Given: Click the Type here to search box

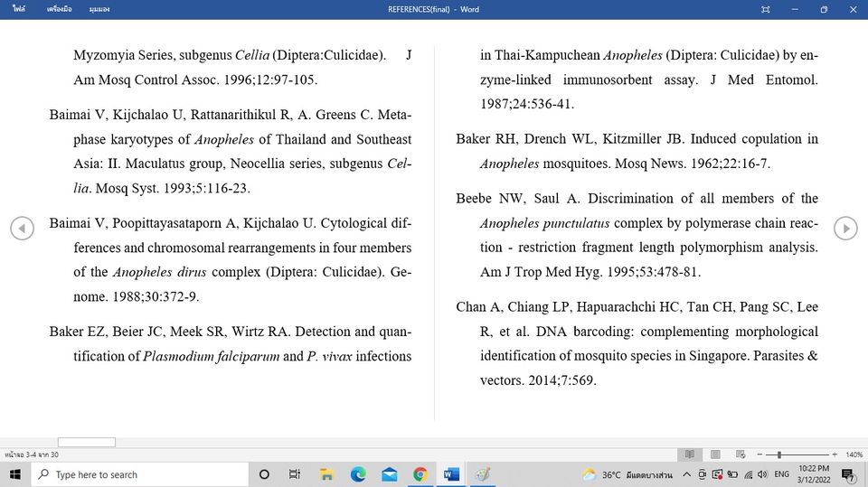Looking at the screenshot, I should pos(139,474).
